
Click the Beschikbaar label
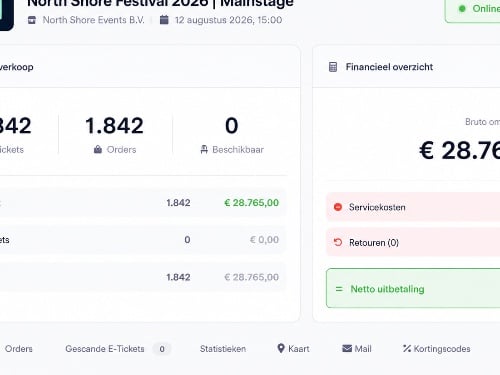238,150
